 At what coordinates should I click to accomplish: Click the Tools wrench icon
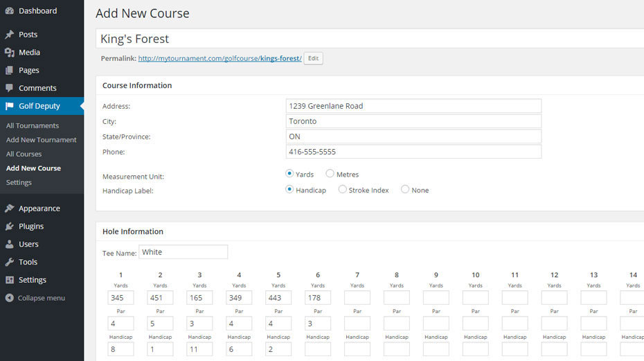point(10,262)
